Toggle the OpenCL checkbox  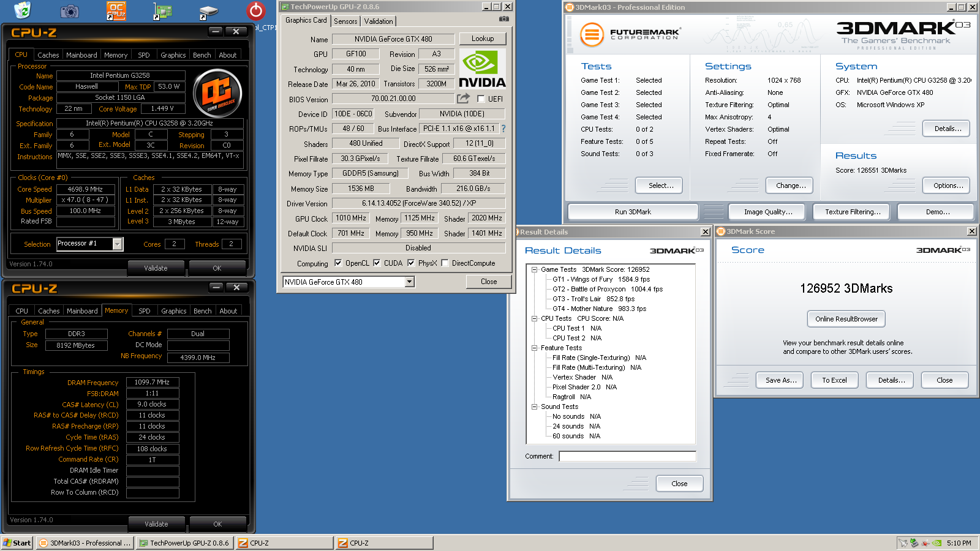point(338,263)
